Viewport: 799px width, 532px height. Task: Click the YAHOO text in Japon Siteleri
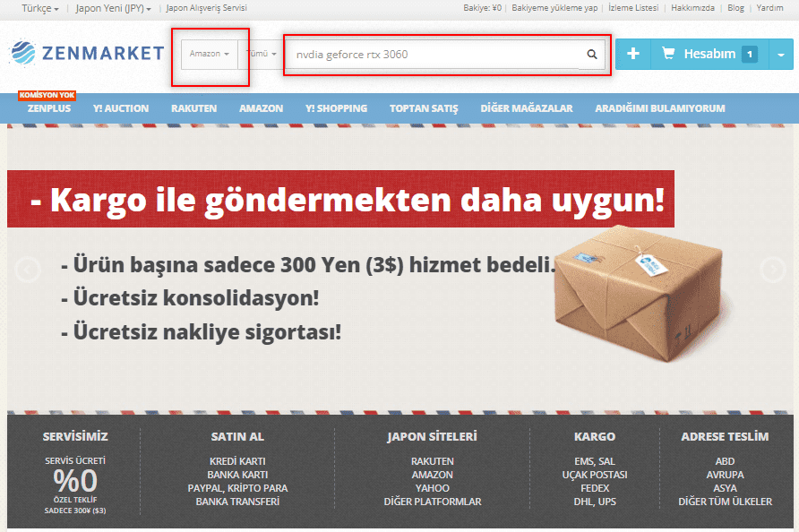point(432,488)
